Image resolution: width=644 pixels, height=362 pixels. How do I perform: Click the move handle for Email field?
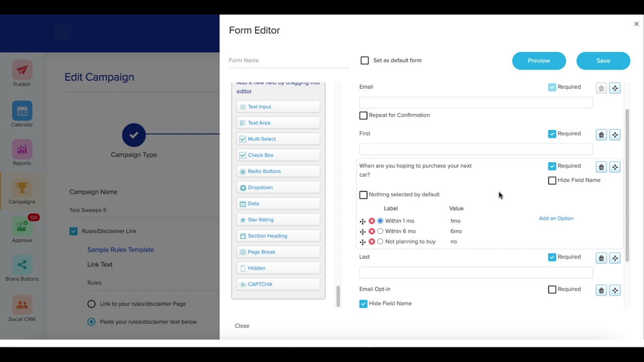point(615,88)
